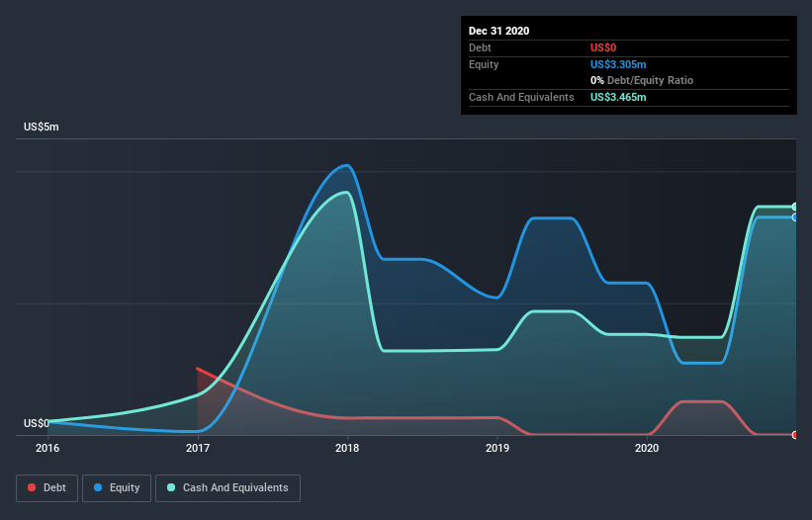Screen dimensions: 812x520
Task: Click the US$5m y-axis label
Action: coord(42,127)
